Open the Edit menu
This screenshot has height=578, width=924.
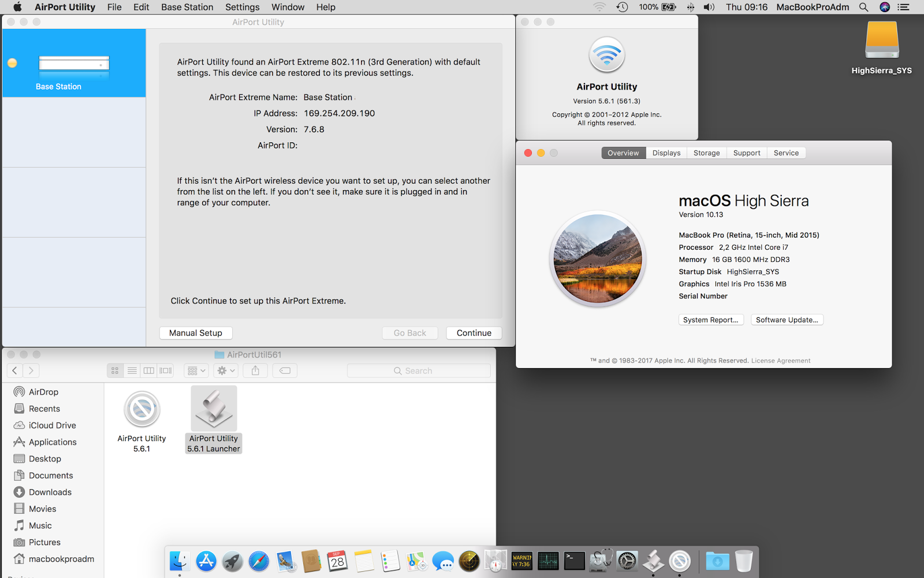[141, 7]
